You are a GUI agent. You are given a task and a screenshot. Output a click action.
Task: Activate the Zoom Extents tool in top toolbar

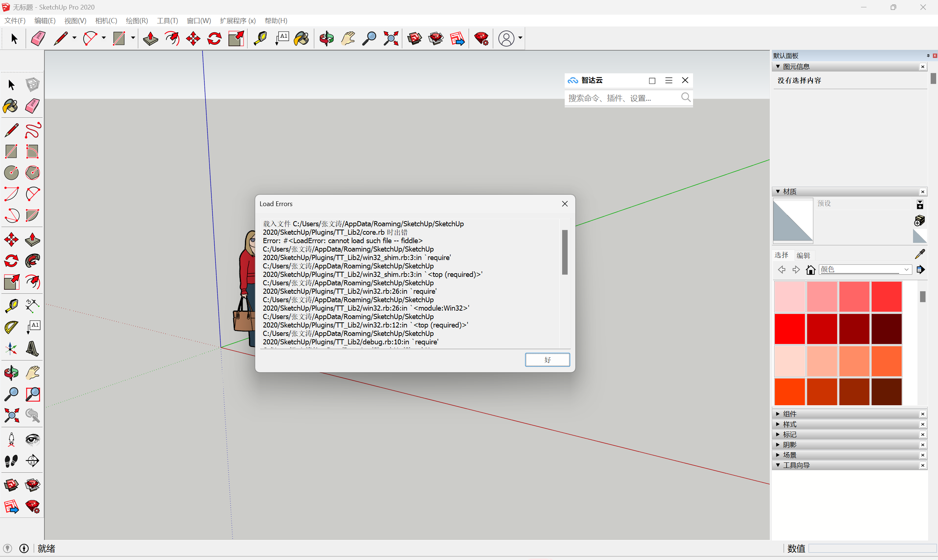point(391,39)
